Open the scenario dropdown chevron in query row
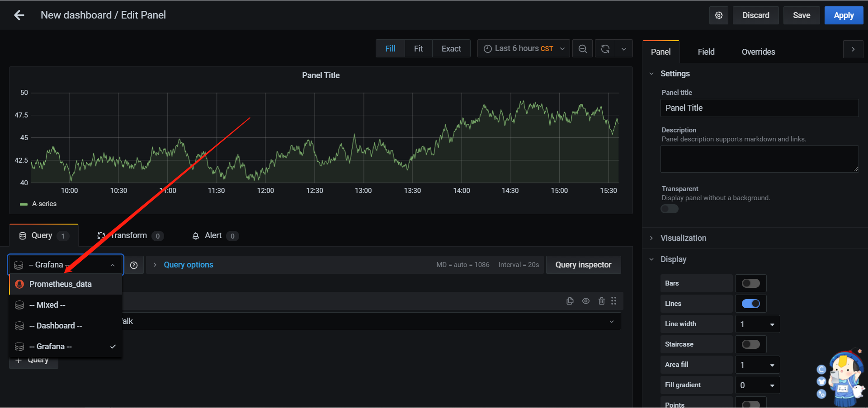868x408 pixels. coord(612,322)
